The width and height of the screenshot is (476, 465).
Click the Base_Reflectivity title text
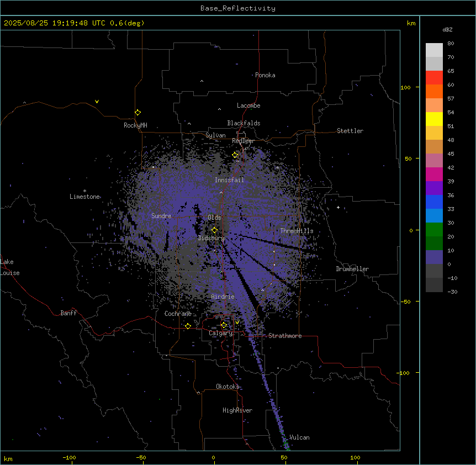tap(238, 8)
